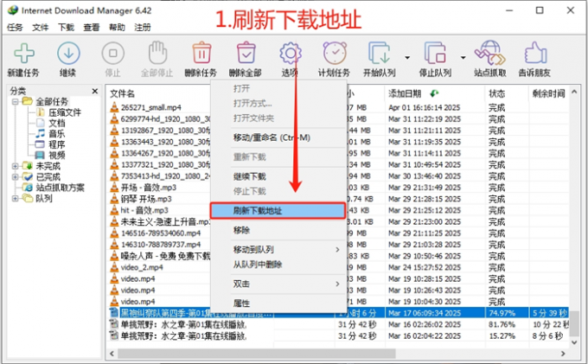The height and width of the screenshot is (364, 588).
Task: Open the Registration (注册) menu
Action: point(143,28)
